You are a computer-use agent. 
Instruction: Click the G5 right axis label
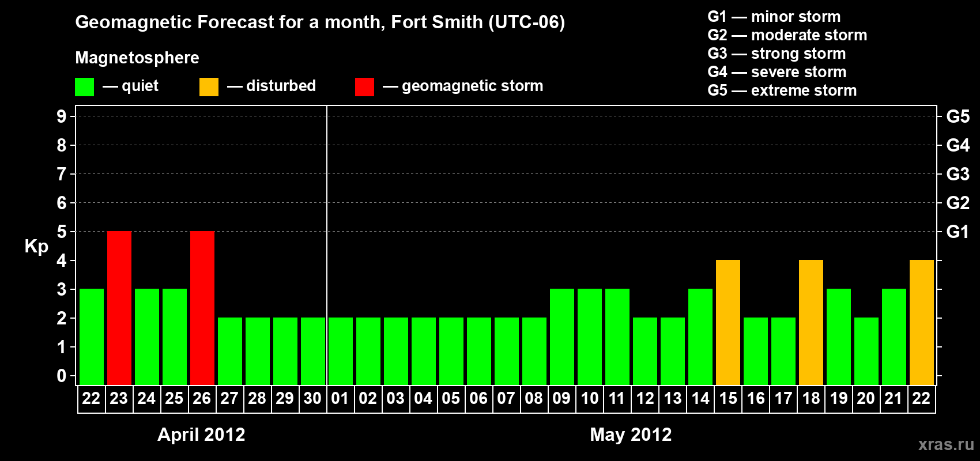point(958,116)
